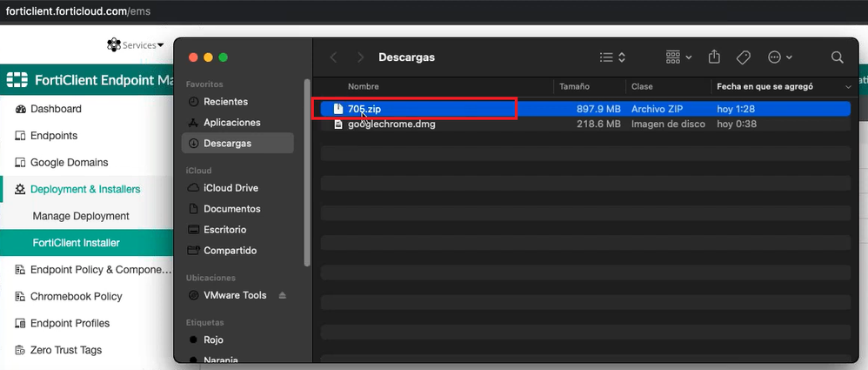Toggle sort direction chevron in date column
The image size is (868, 370).
[x=848, y=88]
